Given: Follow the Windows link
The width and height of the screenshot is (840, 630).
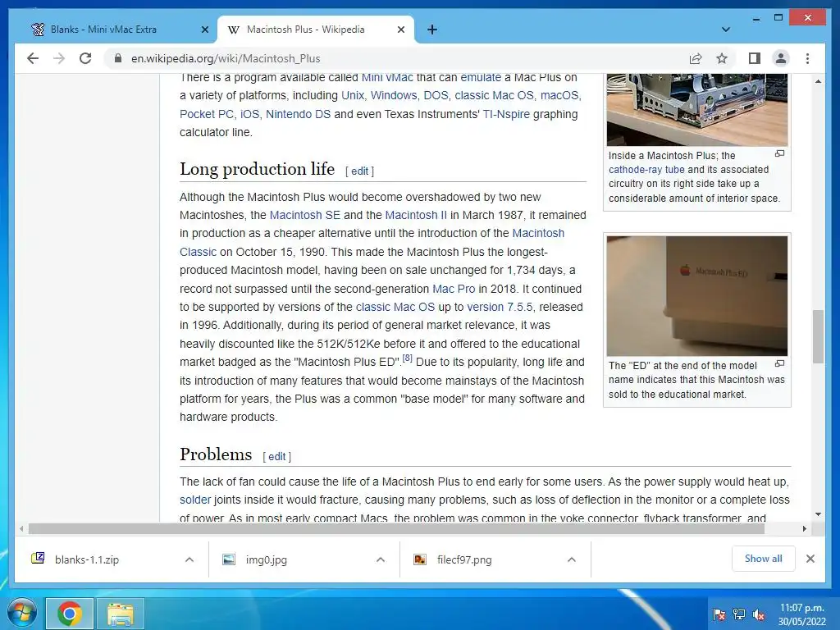Looking at the screenshot, I should click(393, 95).
